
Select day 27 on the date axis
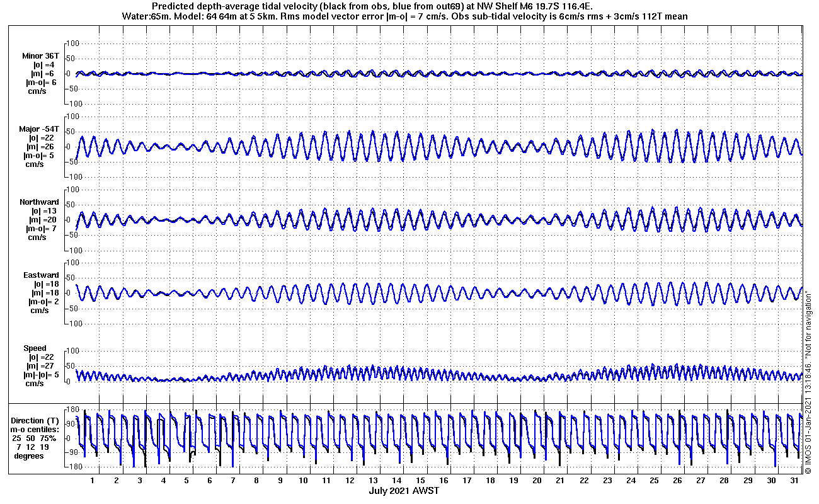point(701,481)
